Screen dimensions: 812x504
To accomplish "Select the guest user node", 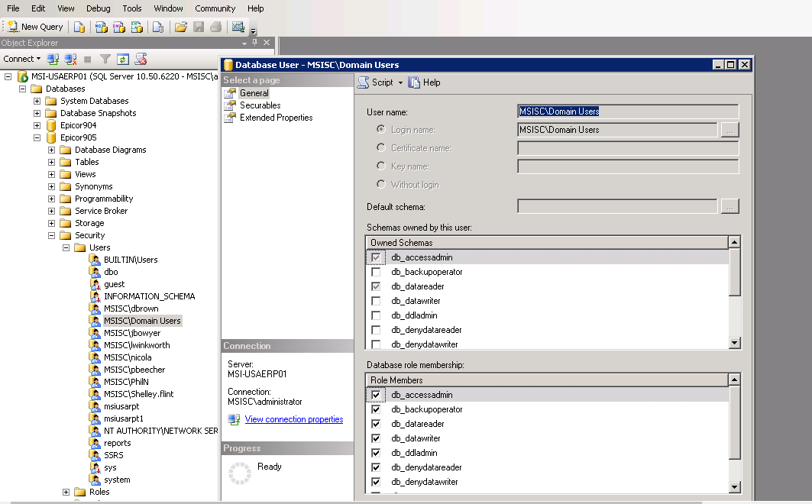I will [x=114, y=284].
